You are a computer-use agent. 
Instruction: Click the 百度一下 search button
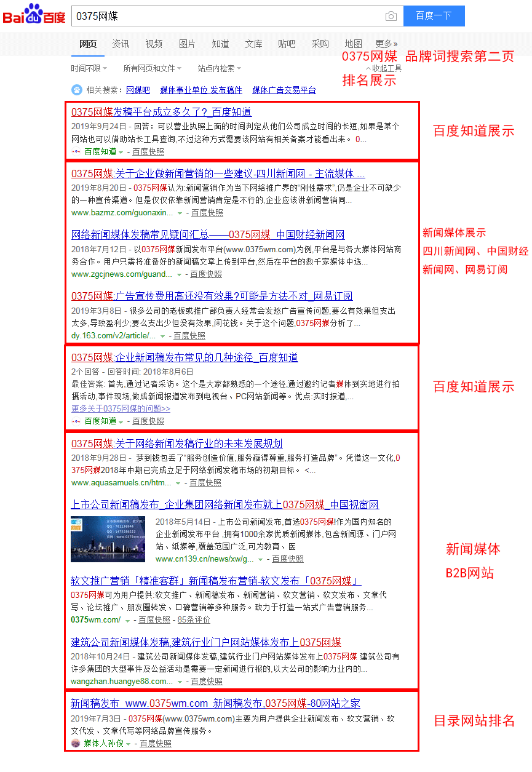[x=434, y=16]
